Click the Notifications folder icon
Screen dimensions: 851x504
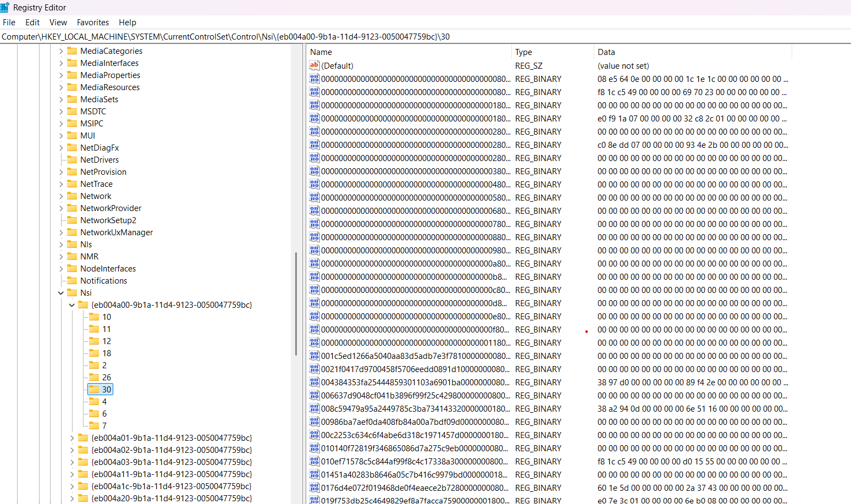pyautogui.click(x=72, y=280)
